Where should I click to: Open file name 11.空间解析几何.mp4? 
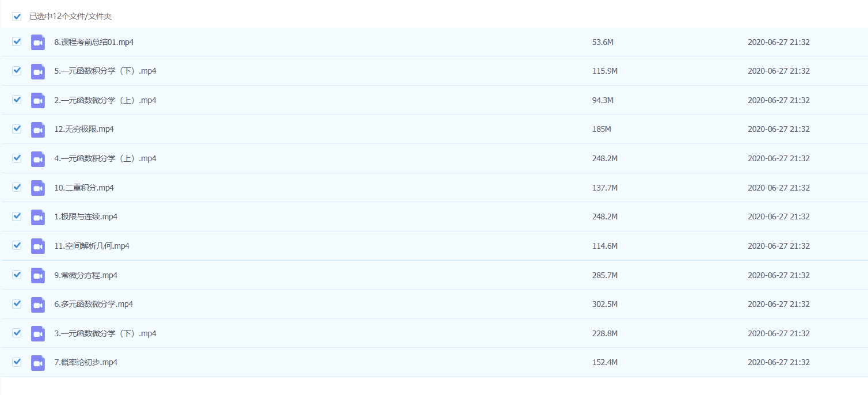(92, 246)
